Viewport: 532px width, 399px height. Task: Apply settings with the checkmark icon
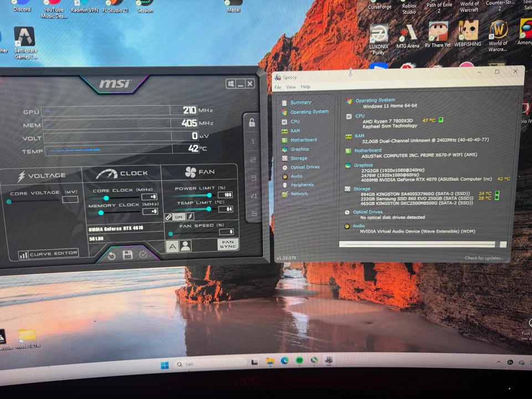[x=143, y=254]
